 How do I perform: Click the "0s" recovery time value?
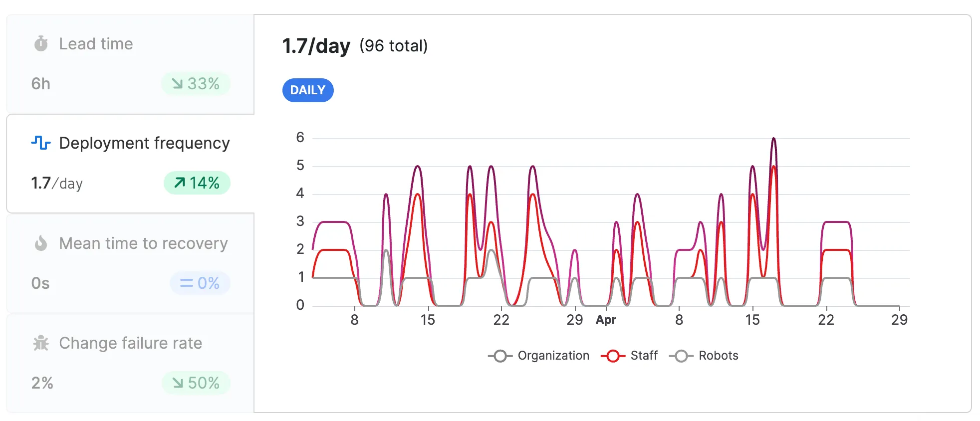click(x=40, y=283)
